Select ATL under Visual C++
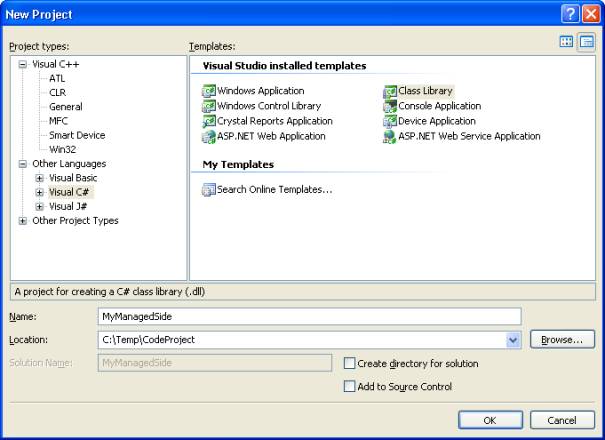 tap(57, 78)
